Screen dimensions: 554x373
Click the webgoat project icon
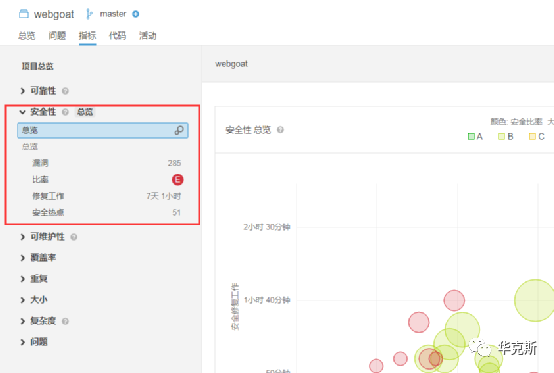pyautogui.click(x=24, y=14)
